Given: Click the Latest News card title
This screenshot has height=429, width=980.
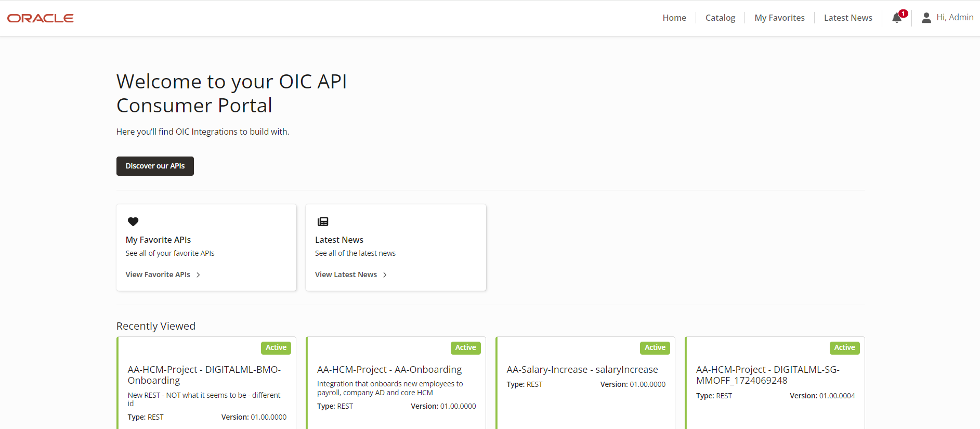Looking at the screenshot, I should [339, 240].
